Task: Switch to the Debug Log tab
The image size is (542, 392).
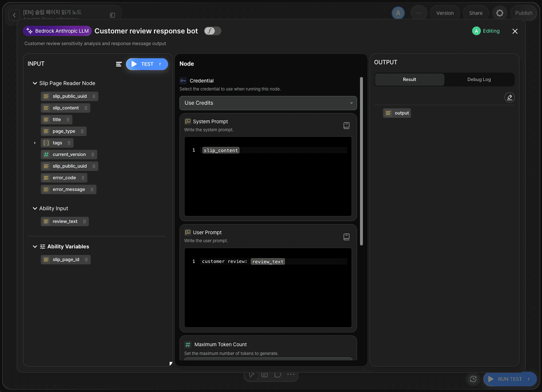Action: click(x=479, y=79)
